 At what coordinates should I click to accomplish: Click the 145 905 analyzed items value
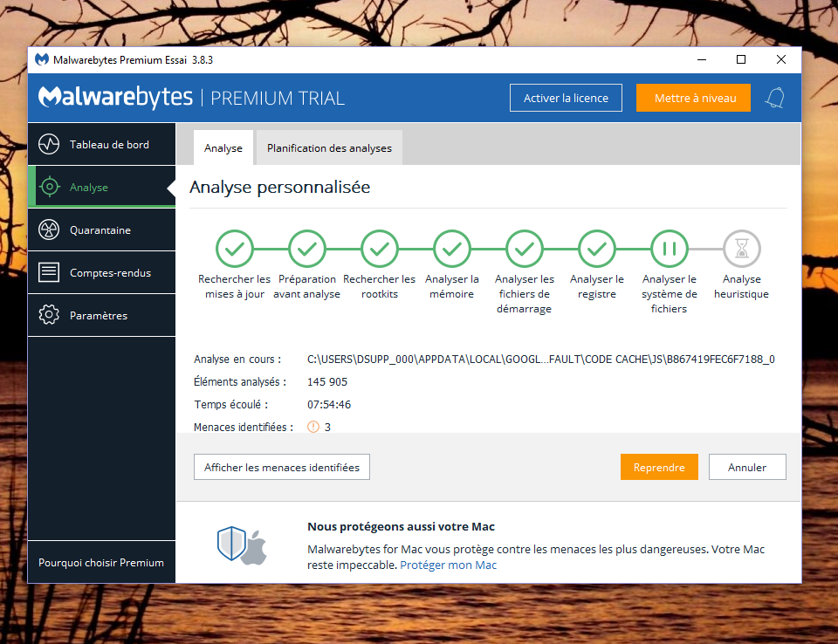point(327,381)
